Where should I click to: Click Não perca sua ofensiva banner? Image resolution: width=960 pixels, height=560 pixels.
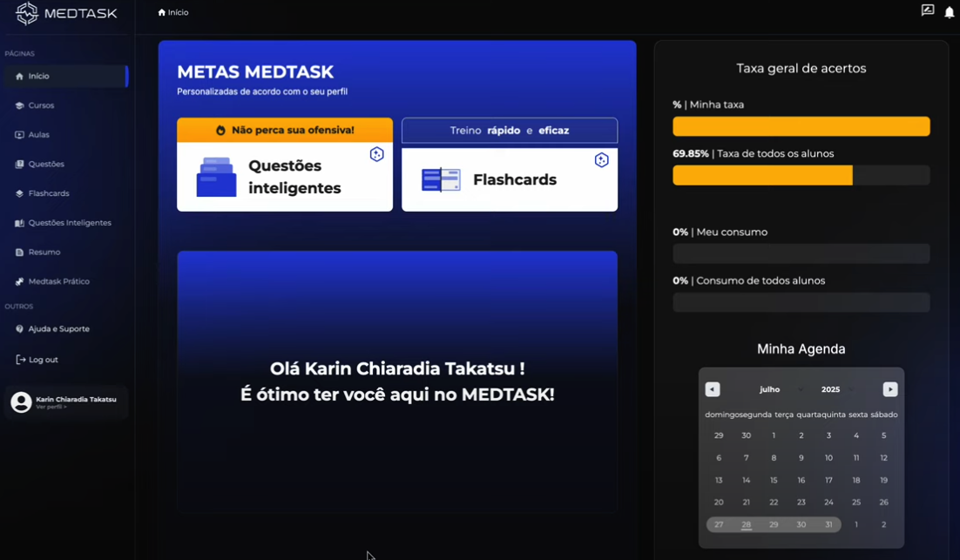(x=285, y=131)
